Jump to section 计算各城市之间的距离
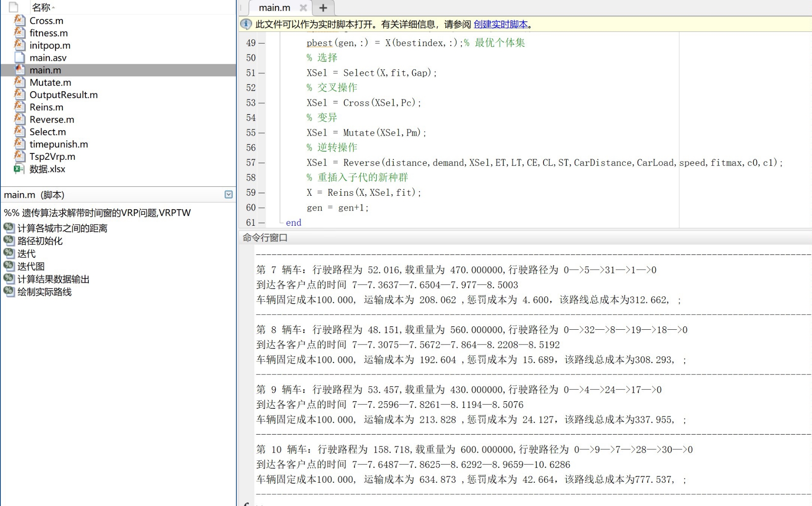Screen dimensions: 812x506 tap(62, 228)
